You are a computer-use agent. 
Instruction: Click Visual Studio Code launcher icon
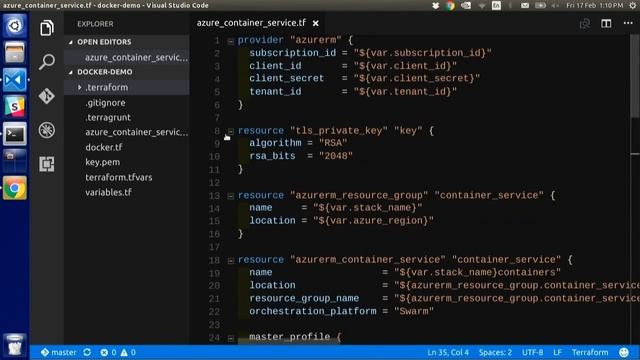coord(15,80)
